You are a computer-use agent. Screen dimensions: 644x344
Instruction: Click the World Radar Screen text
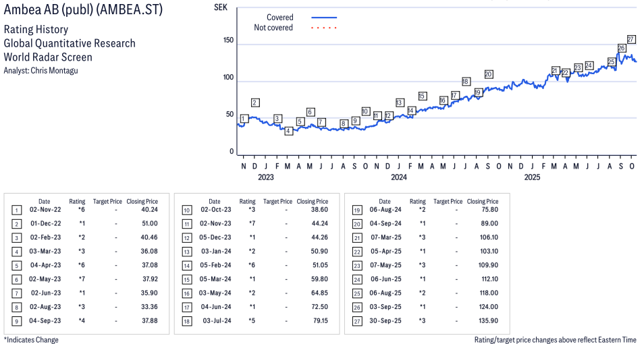48,57
